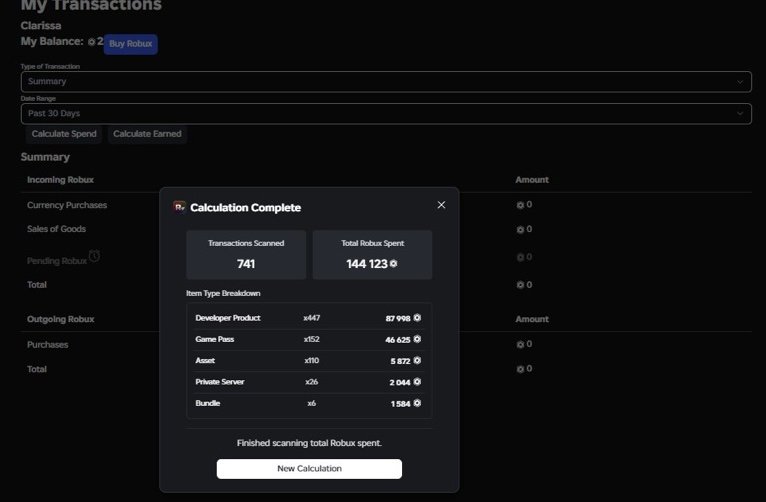
Task: Click 'Finished scanning total Robux spent.' message
Action: pos(309,443)
